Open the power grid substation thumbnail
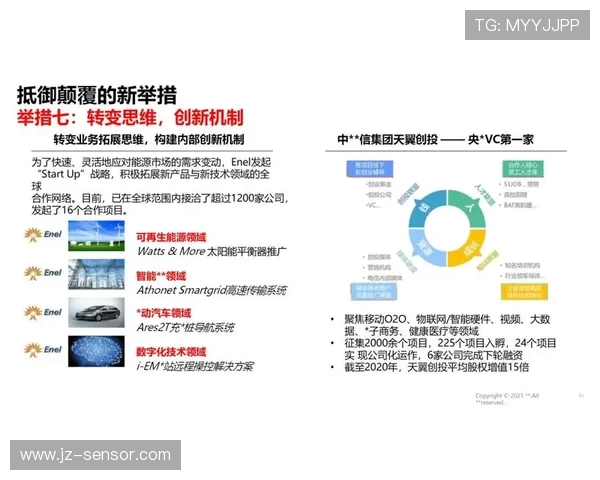The image size is (600, 480). pyautogui.click(x=96, y=274)
